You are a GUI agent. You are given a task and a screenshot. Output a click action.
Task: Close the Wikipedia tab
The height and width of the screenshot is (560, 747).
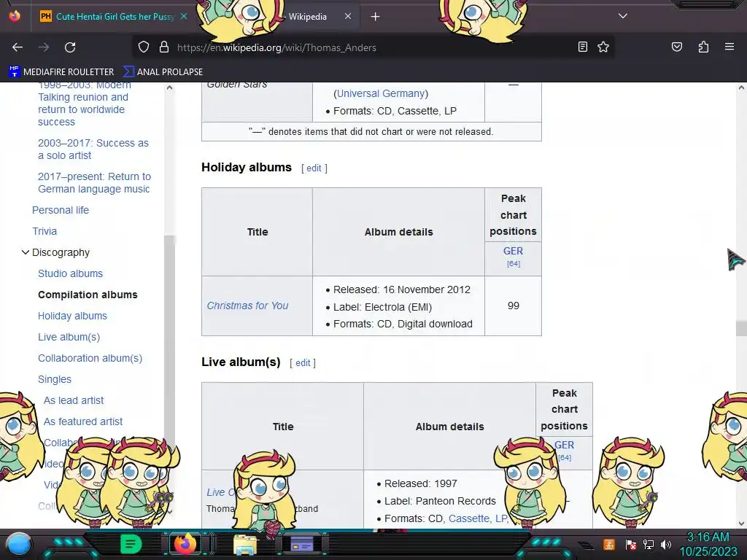click(x=348, y=16)
